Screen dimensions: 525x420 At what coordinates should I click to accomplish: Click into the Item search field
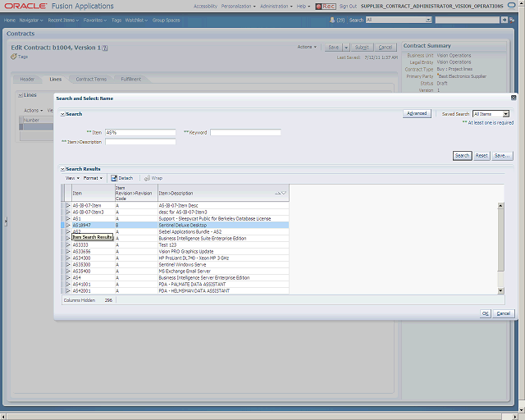pyautogui.click(x=140, y=133)
